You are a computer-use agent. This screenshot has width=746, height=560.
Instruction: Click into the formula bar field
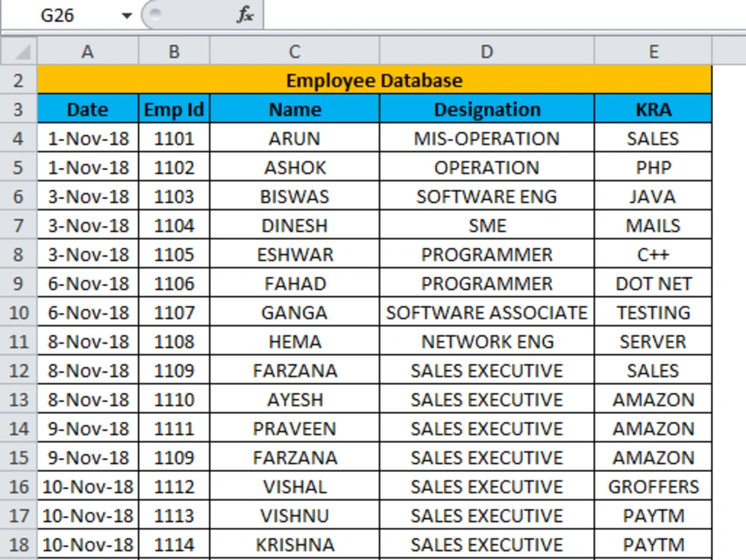(x=504, y=15)
